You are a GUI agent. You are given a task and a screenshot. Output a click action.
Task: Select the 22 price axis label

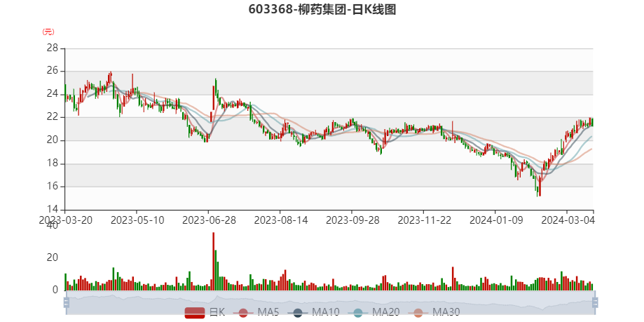(x=53, y=118)
